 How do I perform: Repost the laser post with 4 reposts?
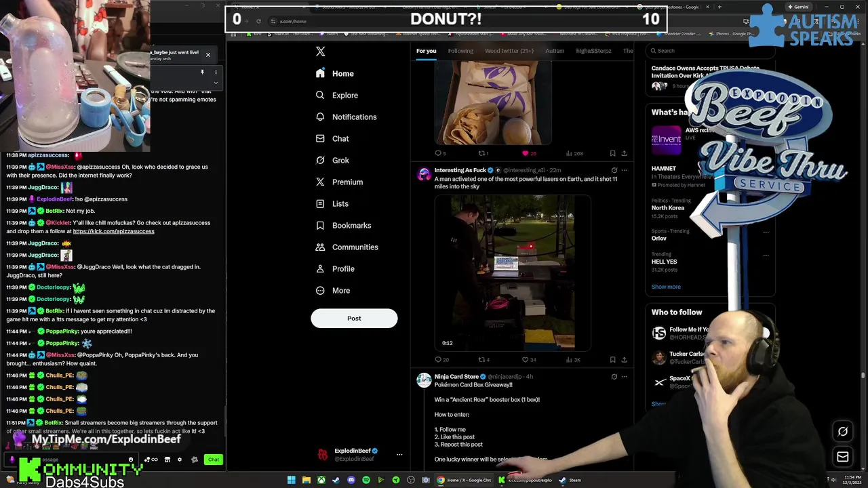click(x=484, y=360)
